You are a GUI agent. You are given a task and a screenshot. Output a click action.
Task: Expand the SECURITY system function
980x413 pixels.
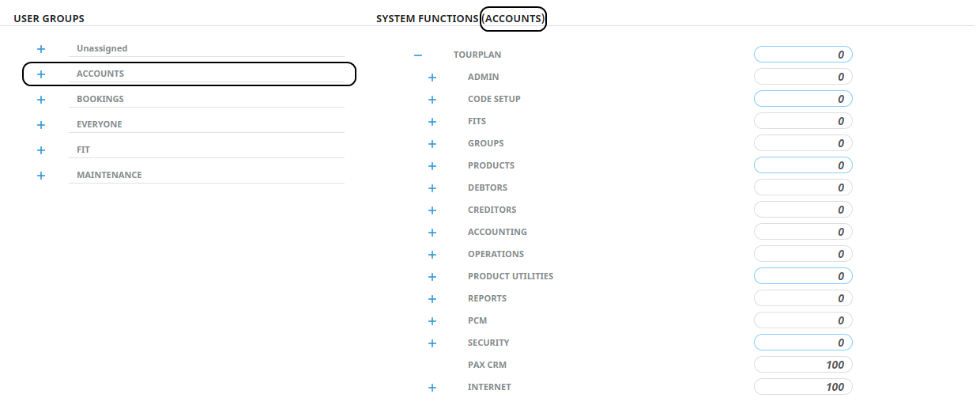pyautogui.click(x=432, y=343)
